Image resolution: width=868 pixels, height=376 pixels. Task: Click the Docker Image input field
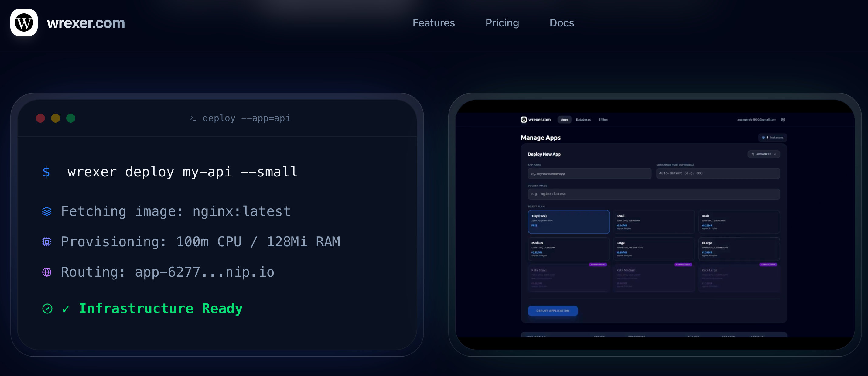[x=653, y=194]
